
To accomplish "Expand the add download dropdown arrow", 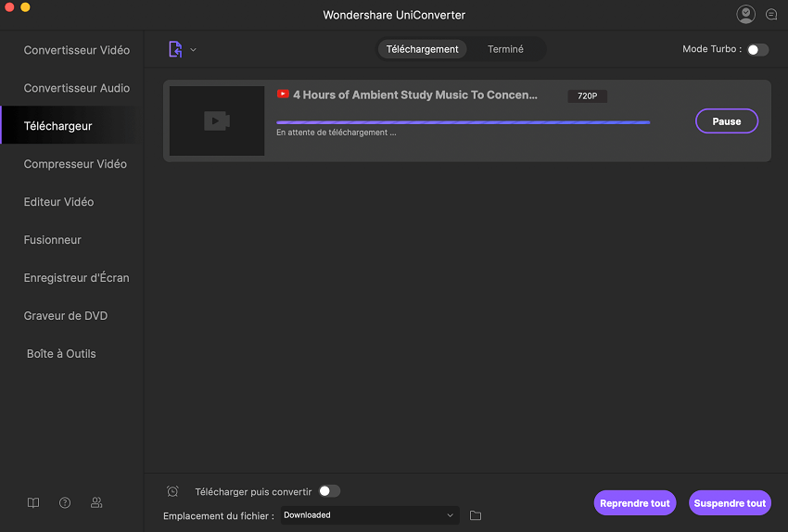I will pos(193,50).
